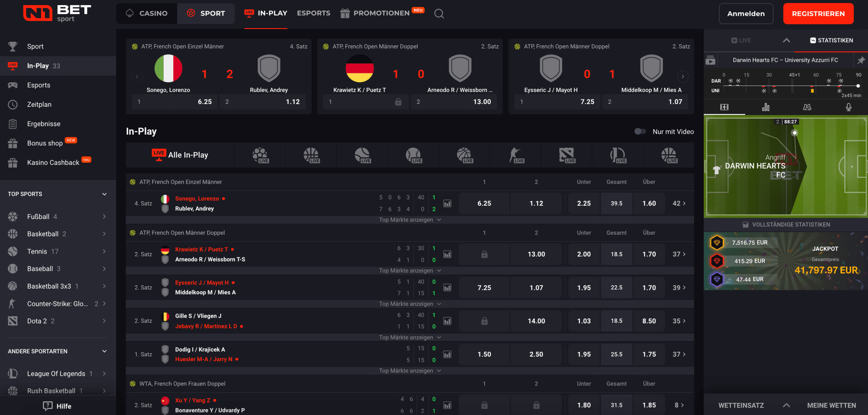Open the ESPORTS navigation tab
This screenshot has height=415, width=868.
(x=313, y=13)
